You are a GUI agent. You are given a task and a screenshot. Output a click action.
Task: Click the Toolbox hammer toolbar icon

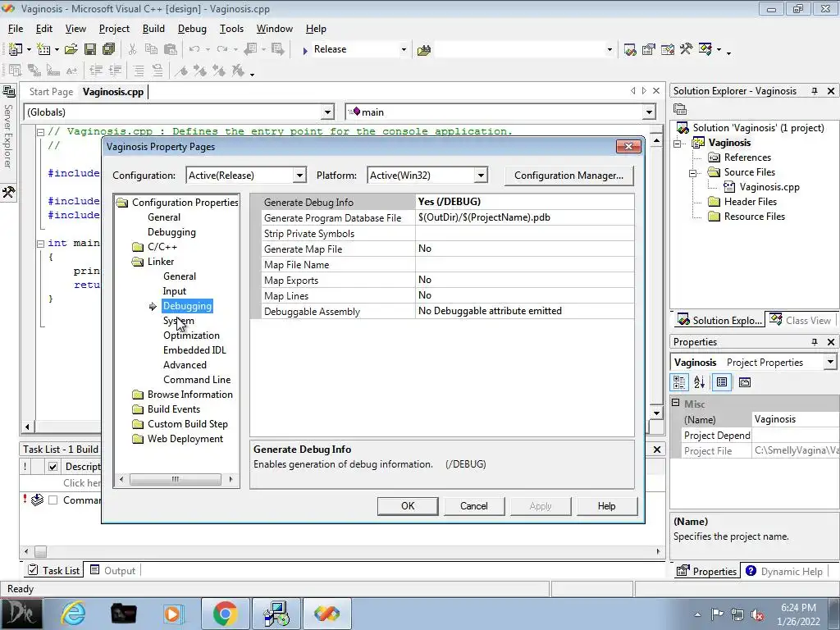pyautogui.click(x=687, y=50)
